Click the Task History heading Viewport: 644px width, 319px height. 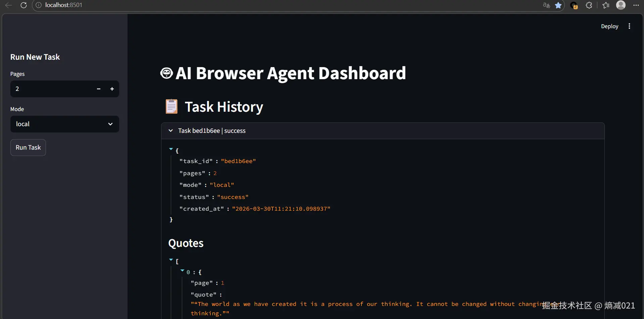[x=224, y=107]
